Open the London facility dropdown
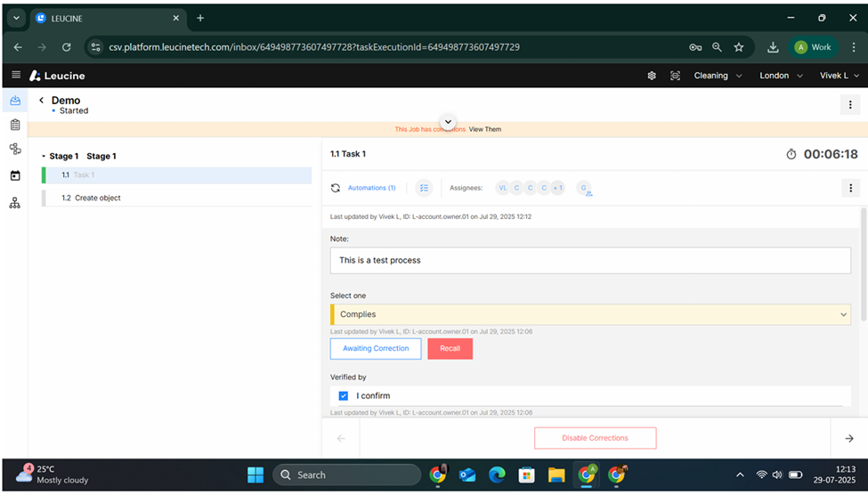This screenshot has height=495, width=868. click(x=780, y=76)
